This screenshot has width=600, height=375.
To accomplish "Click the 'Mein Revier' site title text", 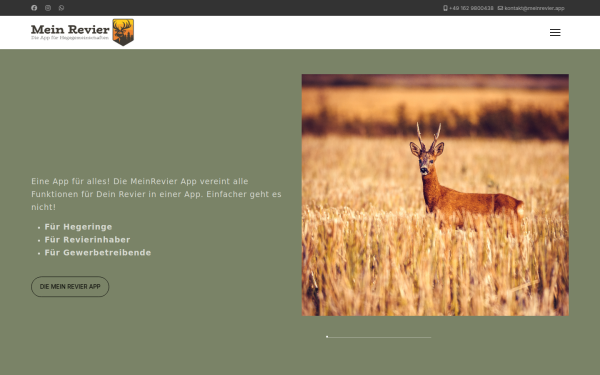I will click(x=70, y=29).
